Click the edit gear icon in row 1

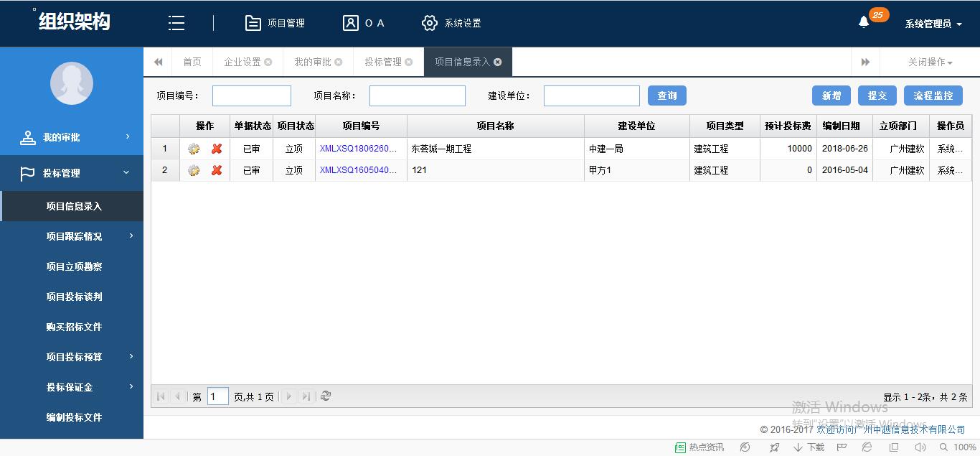[x=194, y=149]
